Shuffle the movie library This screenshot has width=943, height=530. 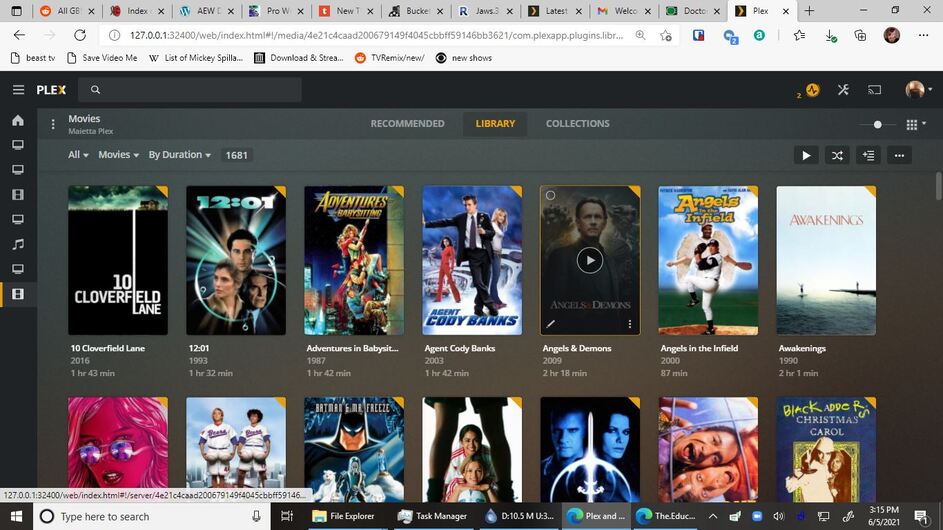point(837,155)
